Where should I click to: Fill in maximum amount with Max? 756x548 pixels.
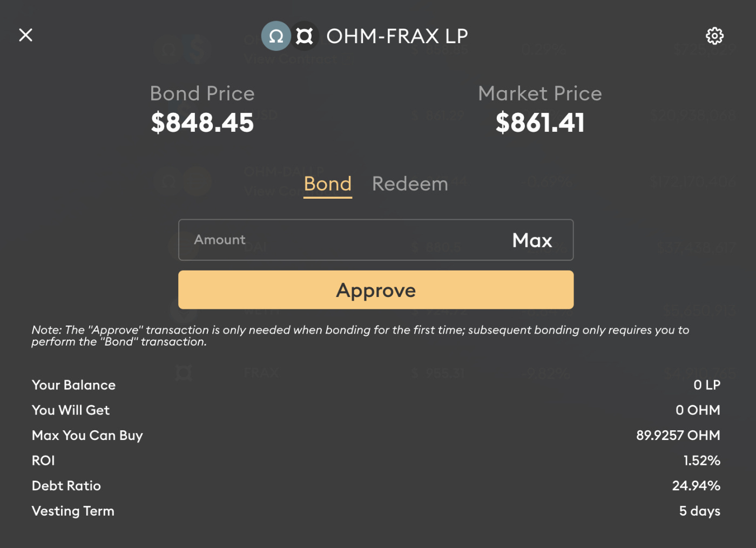532,240
